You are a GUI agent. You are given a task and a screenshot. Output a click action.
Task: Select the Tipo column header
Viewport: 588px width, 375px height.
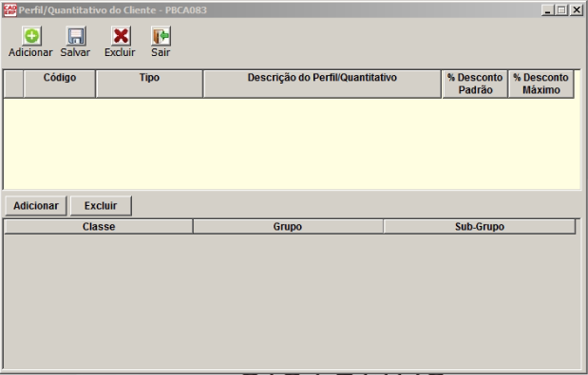click(149, 84)
